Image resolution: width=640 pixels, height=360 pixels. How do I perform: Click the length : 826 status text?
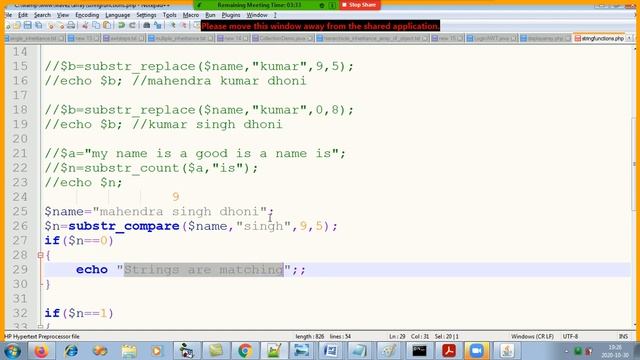click(310, 337)
